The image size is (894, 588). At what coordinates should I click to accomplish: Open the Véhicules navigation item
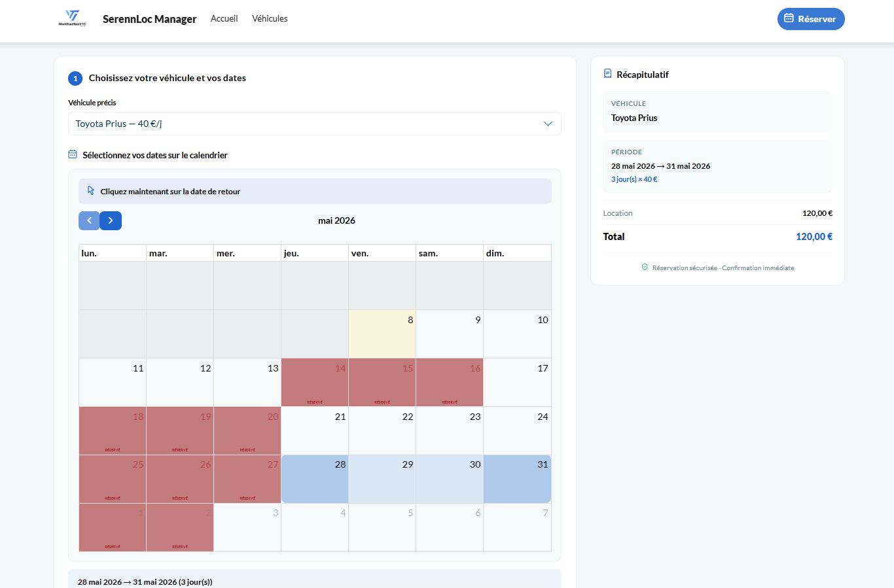pos(270,18)
